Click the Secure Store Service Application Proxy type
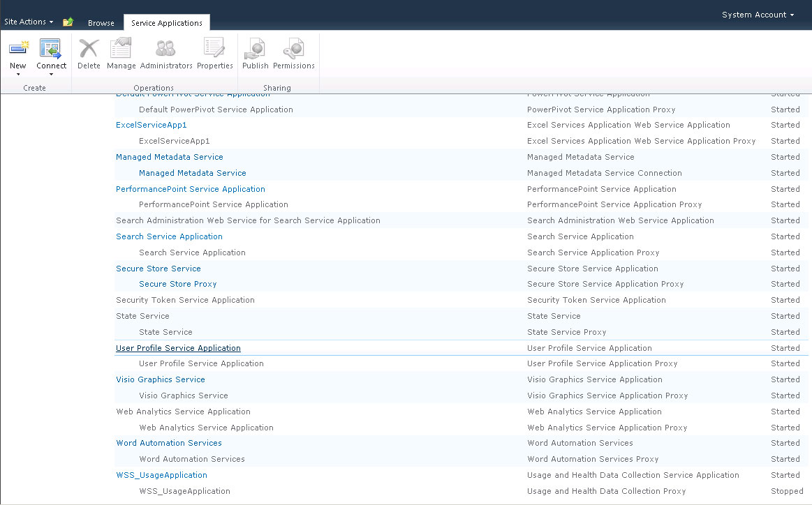812x505 pixels. pos(605,284)
